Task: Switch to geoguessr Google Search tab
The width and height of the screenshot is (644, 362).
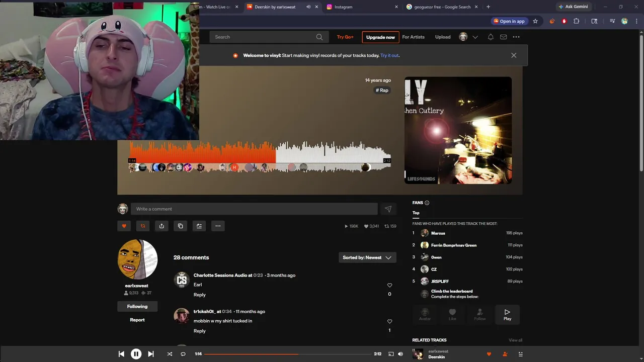Action: 442,7
